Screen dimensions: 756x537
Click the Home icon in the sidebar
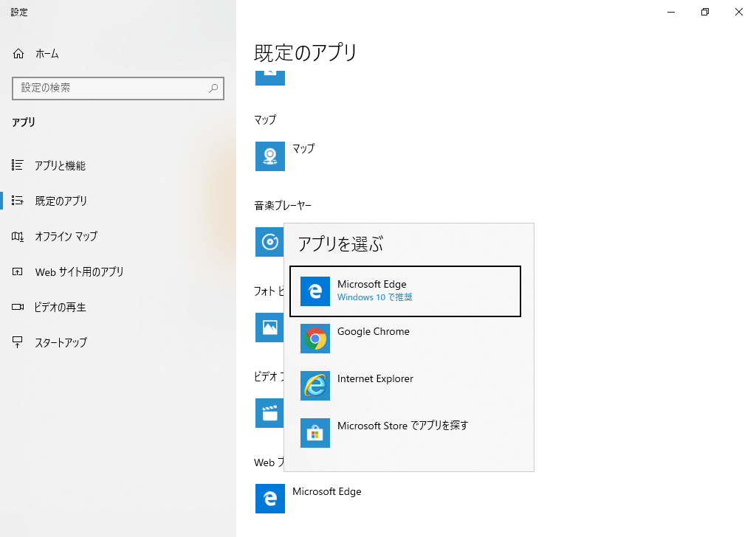tap(18, 54)
